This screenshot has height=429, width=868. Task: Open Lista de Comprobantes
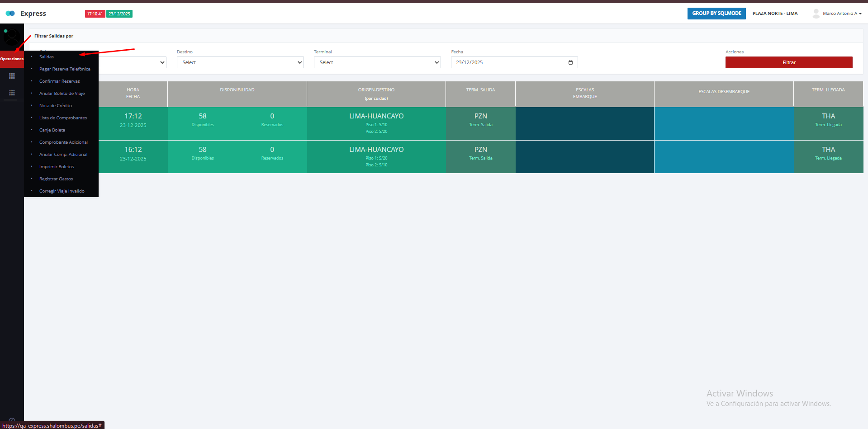63,118
